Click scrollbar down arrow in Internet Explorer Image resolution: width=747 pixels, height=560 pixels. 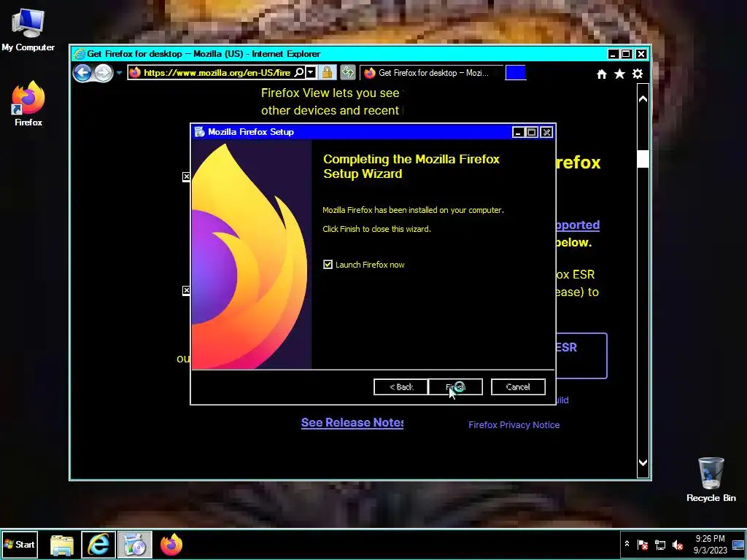click(643, 462)
